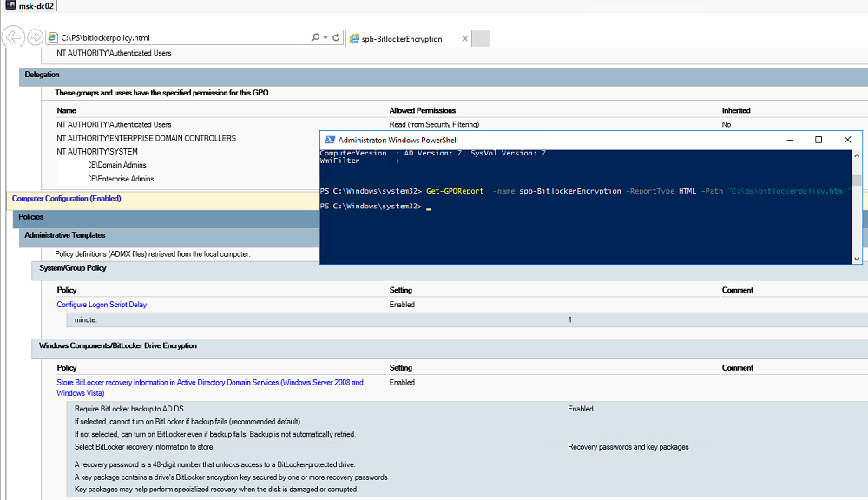Open Store BitLocker recovery information policy link
The height and width of the screenshot is (500, 868).
point(210,388)
